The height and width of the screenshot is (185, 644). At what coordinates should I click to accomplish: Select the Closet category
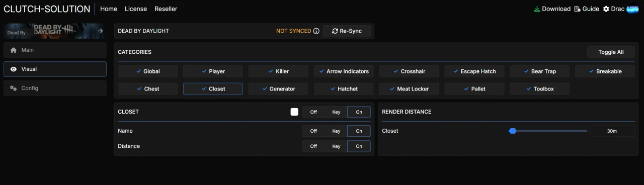tap(213, 89)
